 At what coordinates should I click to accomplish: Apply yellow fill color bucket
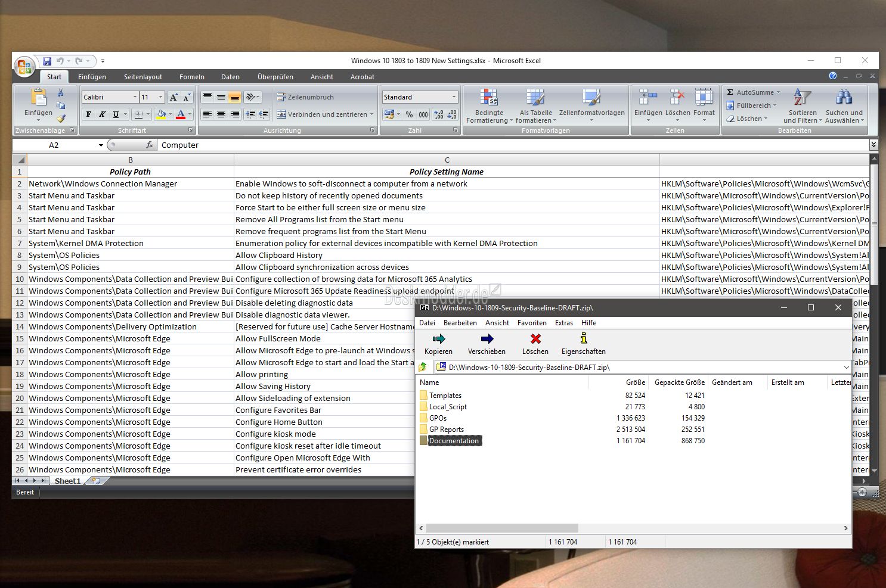(x=160, y=114)
